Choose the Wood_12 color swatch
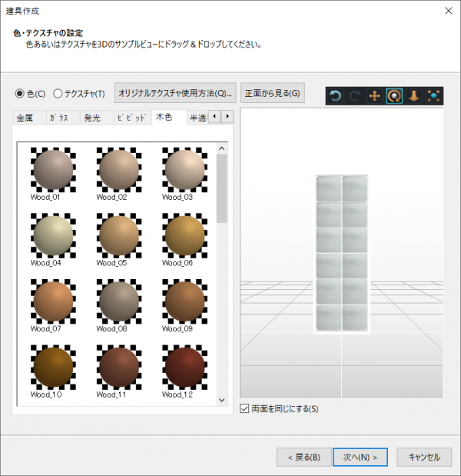The image size is (461, 476). tap(184, 368)
